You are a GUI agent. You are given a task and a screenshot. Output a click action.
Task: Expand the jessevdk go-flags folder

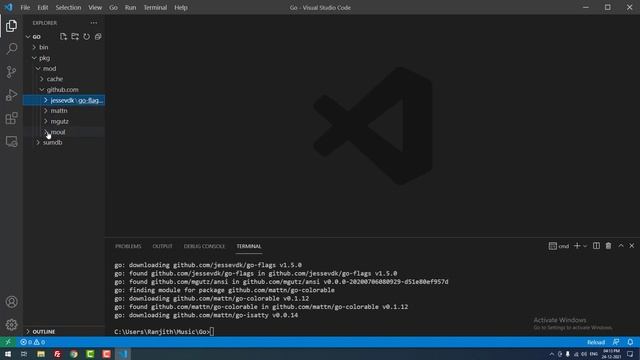[63, 100]
